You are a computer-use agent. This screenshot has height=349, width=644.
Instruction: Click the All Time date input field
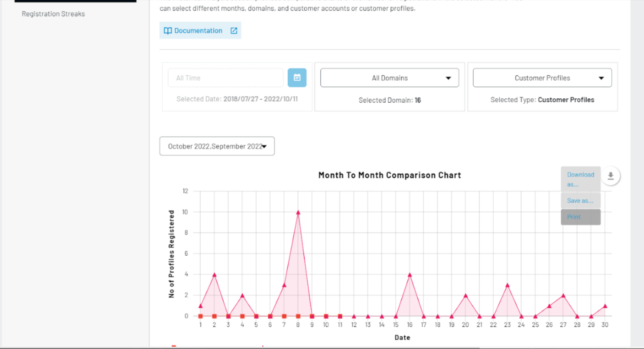coord(226,78)
